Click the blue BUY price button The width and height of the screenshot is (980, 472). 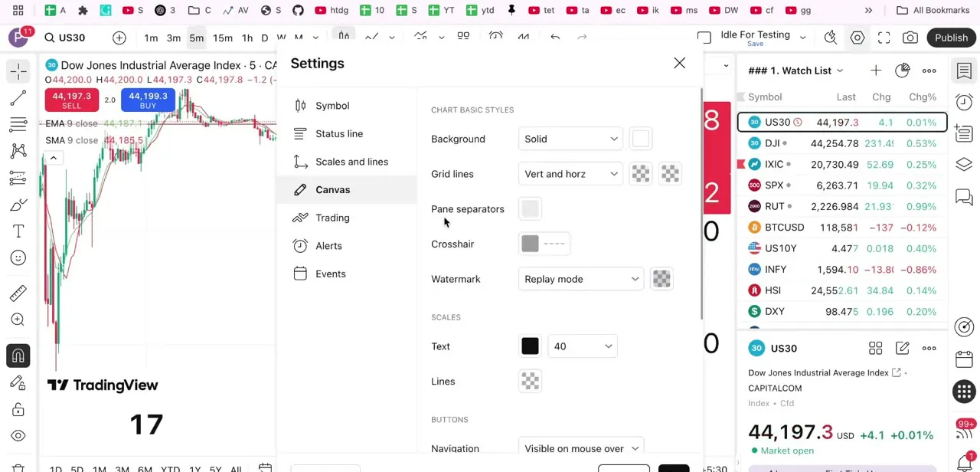pyautogui.click(x=148, y=100)
